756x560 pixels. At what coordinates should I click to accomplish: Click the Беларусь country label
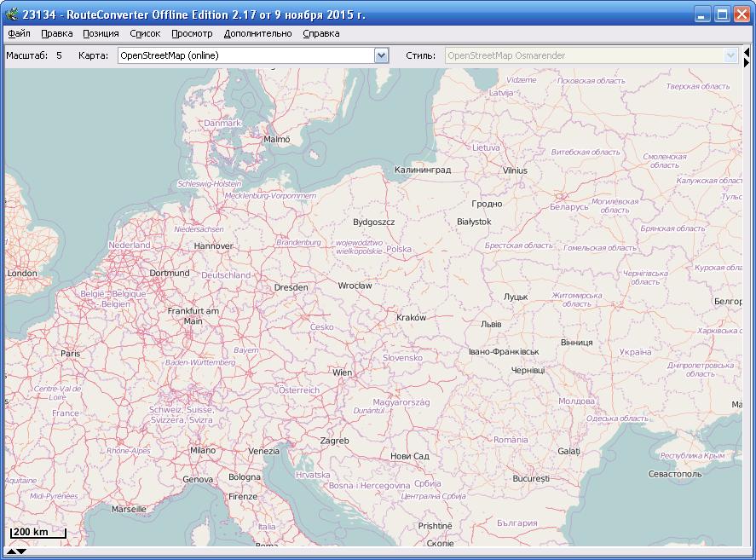tap(569, 207)
